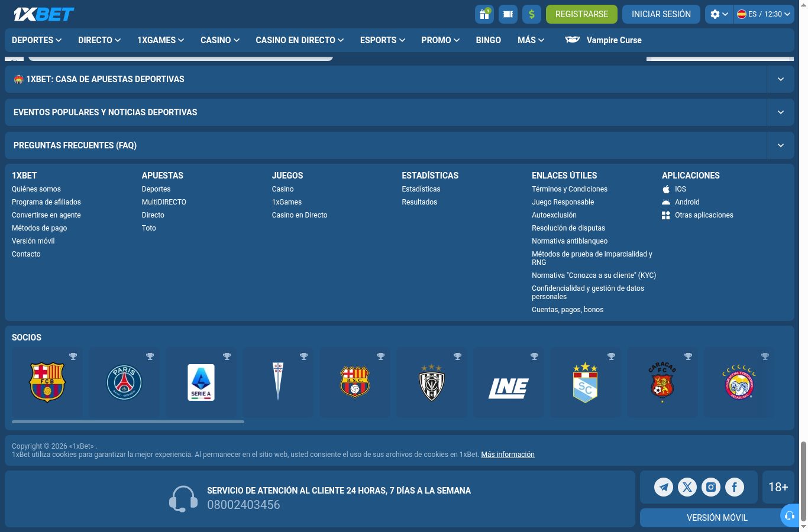808x532 pixels.
Task: Open X (Twitter) social link
Action: pyautogui.click(x=687, y=487)
